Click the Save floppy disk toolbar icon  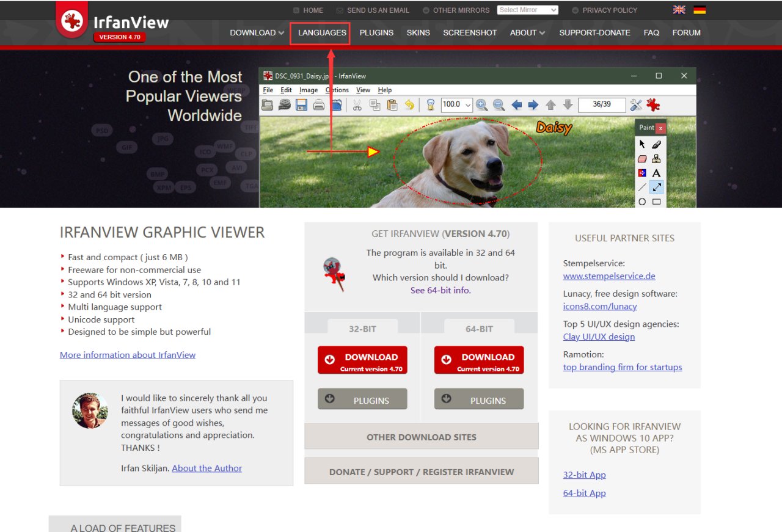pyautogui.click(x=301, y=104)
